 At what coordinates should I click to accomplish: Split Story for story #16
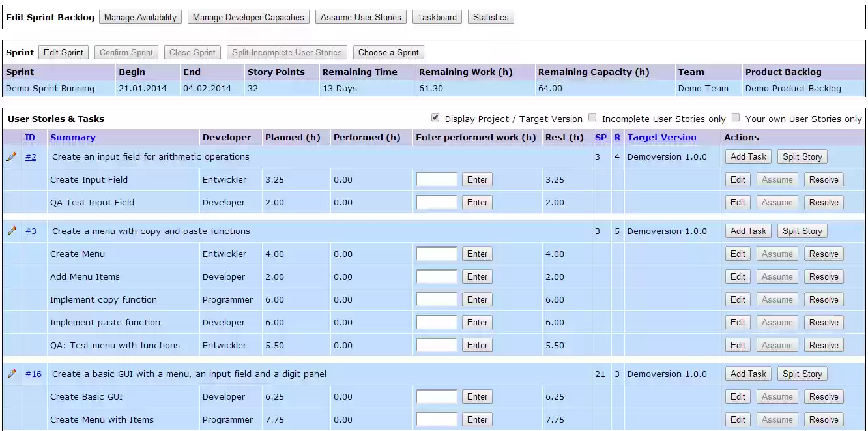click(x=802, y=374)
